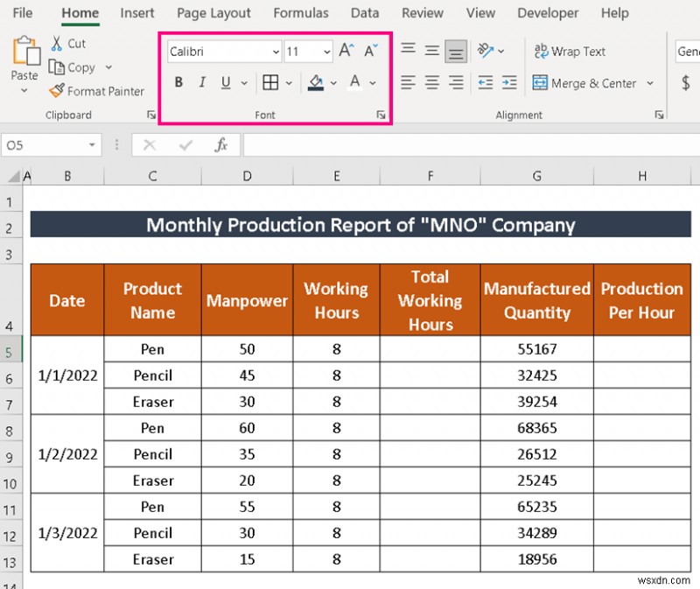Expand the Merge & Center options
The height and width of the screenshot is (589, 700).
[x=649, y=83]
